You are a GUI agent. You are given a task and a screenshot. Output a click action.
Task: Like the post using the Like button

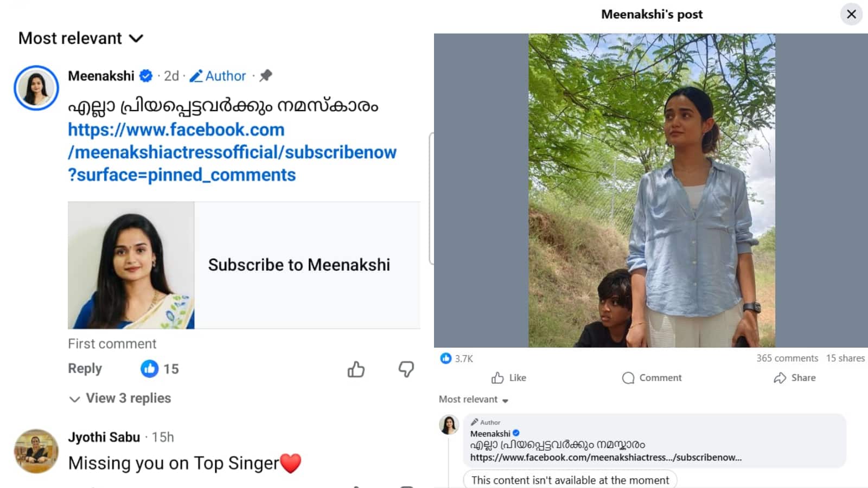point(509,378)
